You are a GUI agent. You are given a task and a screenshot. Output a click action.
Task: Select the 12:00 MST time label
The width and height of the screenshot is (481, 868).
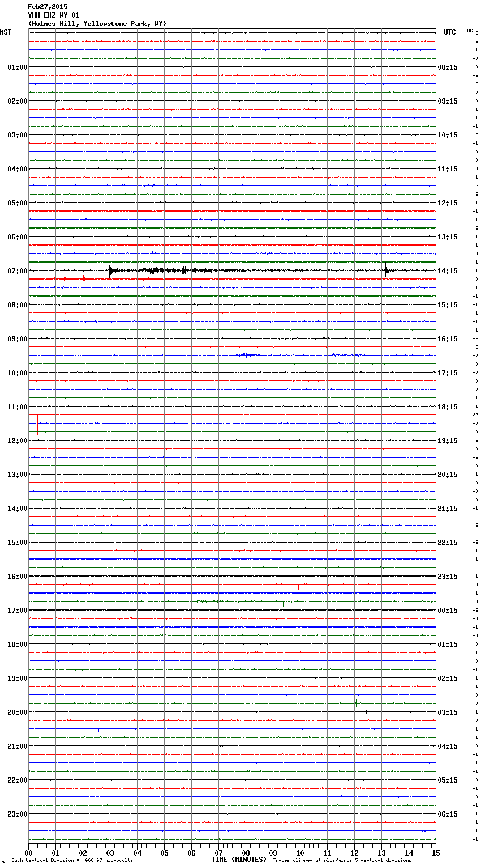[18, 441]
